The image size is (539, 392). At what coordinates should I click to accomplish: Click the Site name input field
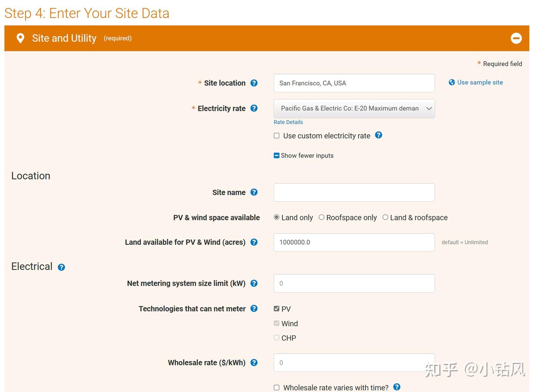[x=354, y=193]
